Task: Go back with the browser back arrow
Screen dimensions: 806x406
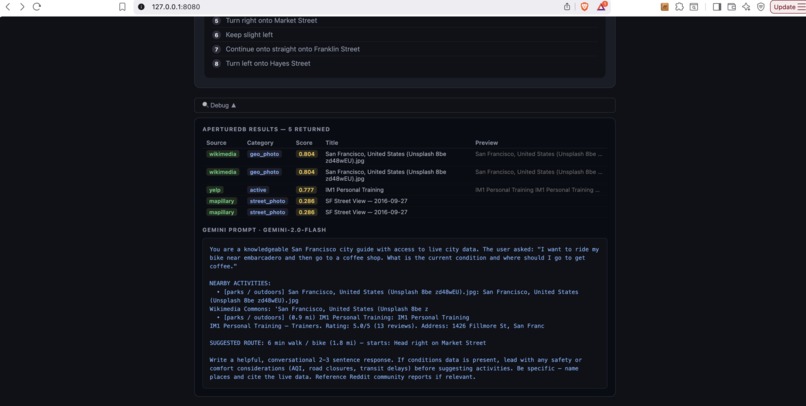Action: tap(8, 7)
